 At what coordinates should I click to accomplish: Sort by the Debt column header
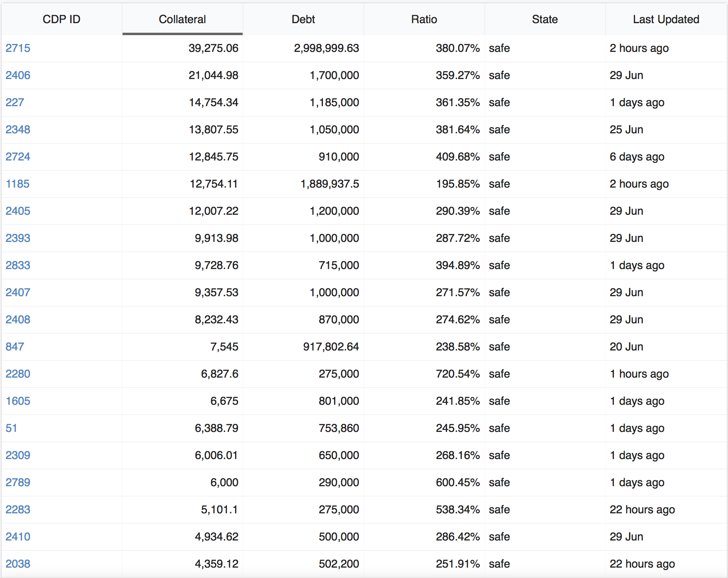click(303, 19)
